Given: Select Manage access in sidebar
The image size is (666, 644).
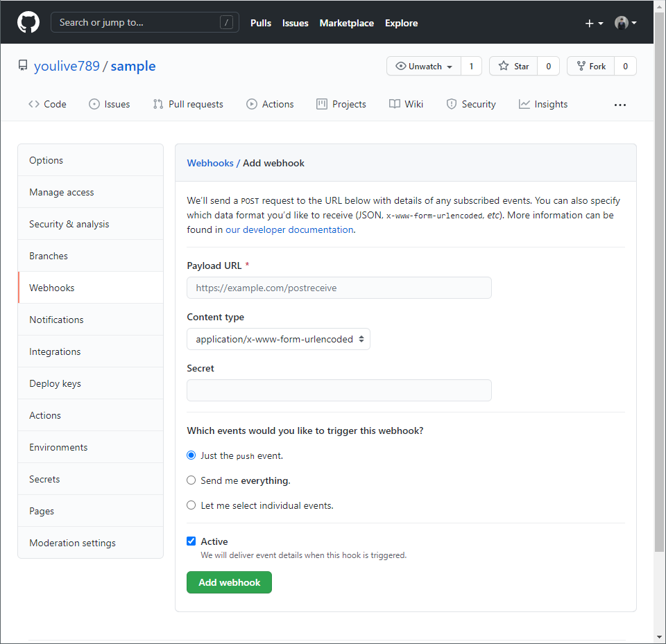Looking at the screenshot, I should (x=90, y=192).
